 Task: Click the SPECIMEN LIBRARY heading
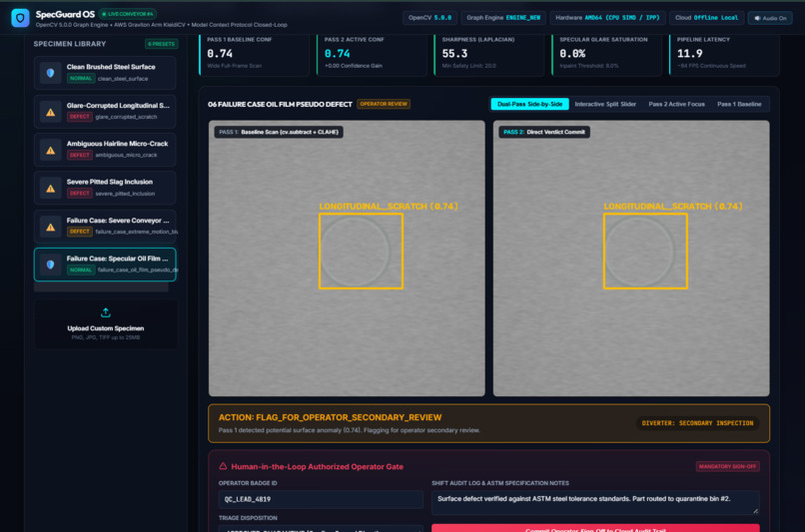[70, 44]
